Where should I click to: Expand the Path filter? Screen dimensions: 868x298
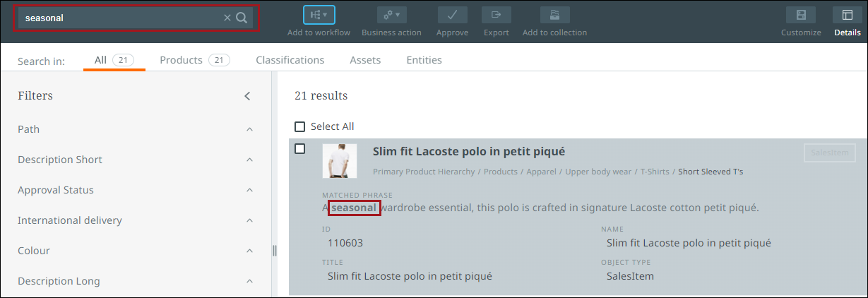[249, 129]
